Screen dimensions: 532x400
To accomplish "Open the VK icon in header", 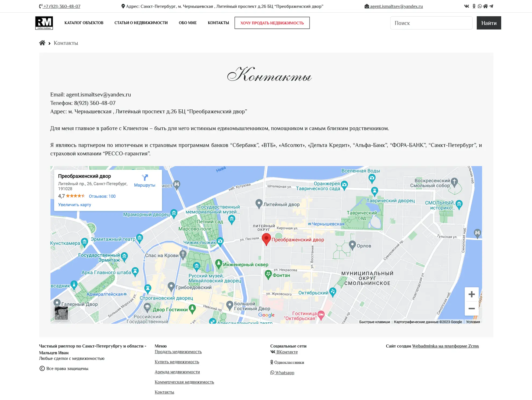I will 466,6.
